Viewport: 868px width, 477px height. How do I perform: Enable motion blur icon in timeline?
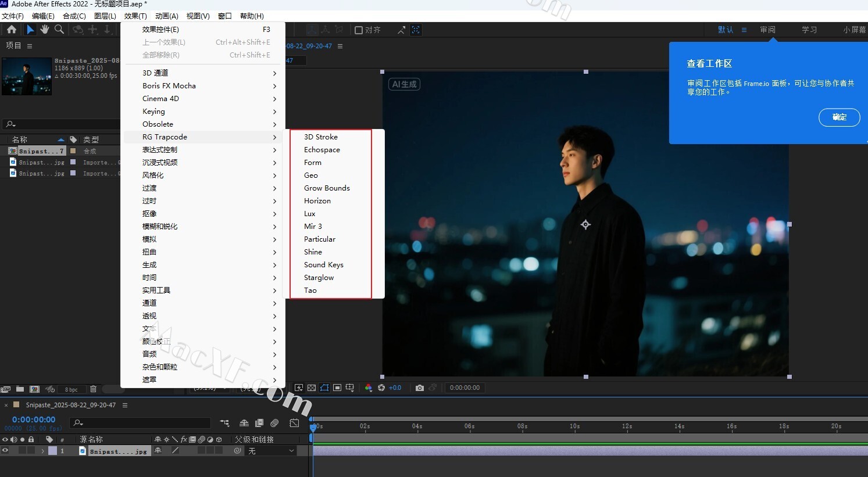275,423
